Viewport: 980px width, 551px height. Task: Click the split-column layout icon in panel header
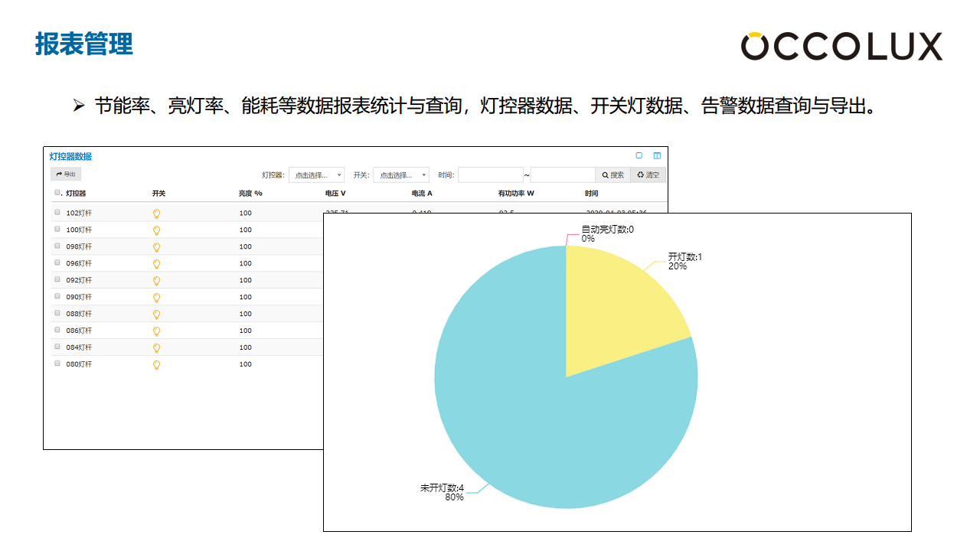[x=657, y=155]
